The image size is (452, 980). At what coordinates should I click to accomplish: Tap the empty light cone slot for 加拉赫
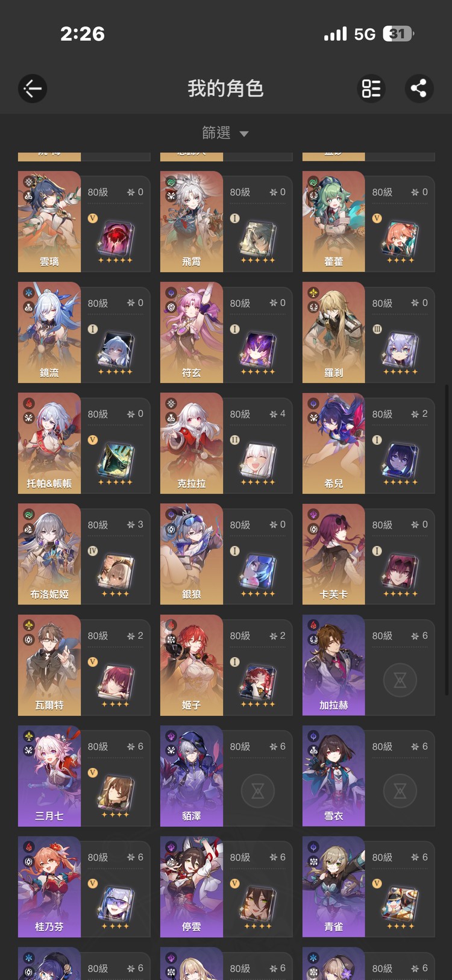coord(400,680)
